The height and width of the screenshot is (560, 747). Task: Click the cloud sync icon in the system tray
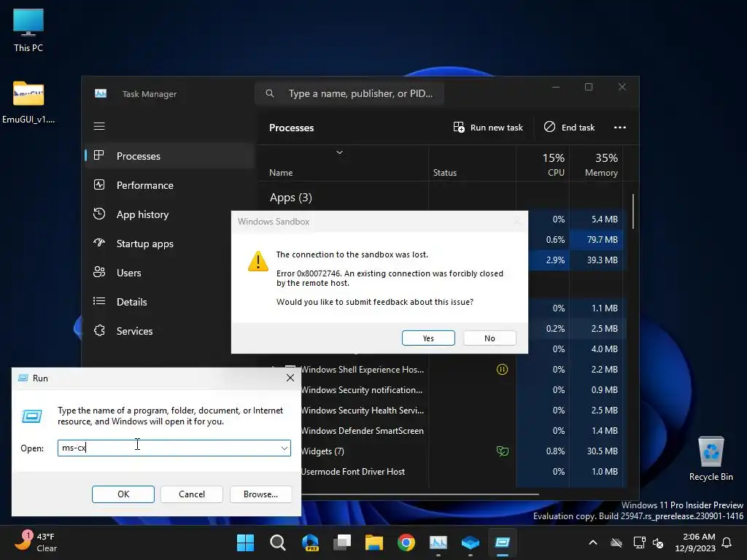point(616,542)
